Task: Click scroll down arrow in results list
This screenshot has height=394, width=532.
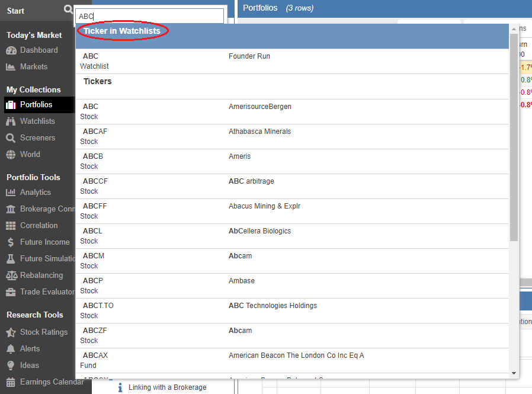Action: tap(514, 373)
